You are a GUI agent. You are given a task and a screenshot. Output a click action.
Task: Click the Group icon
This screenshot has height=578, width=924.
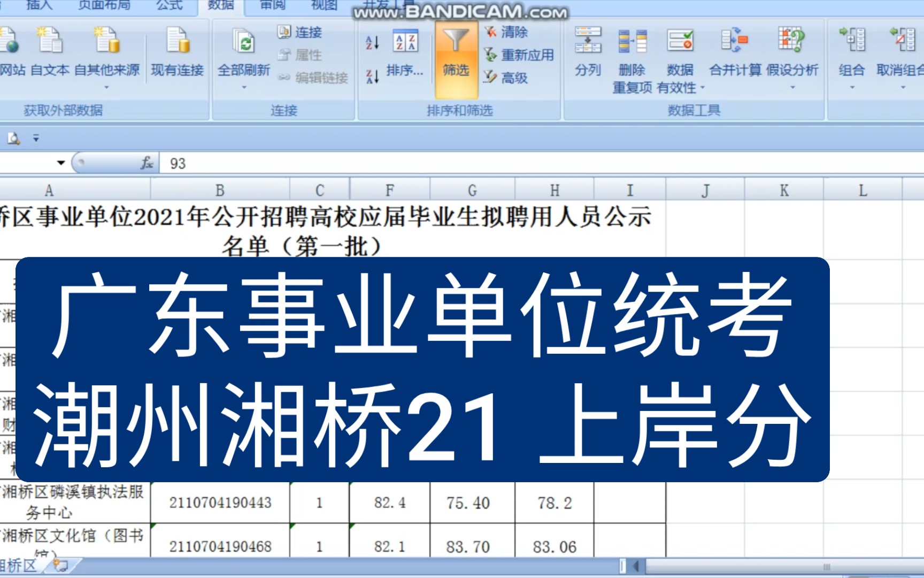tap(852, 40)
